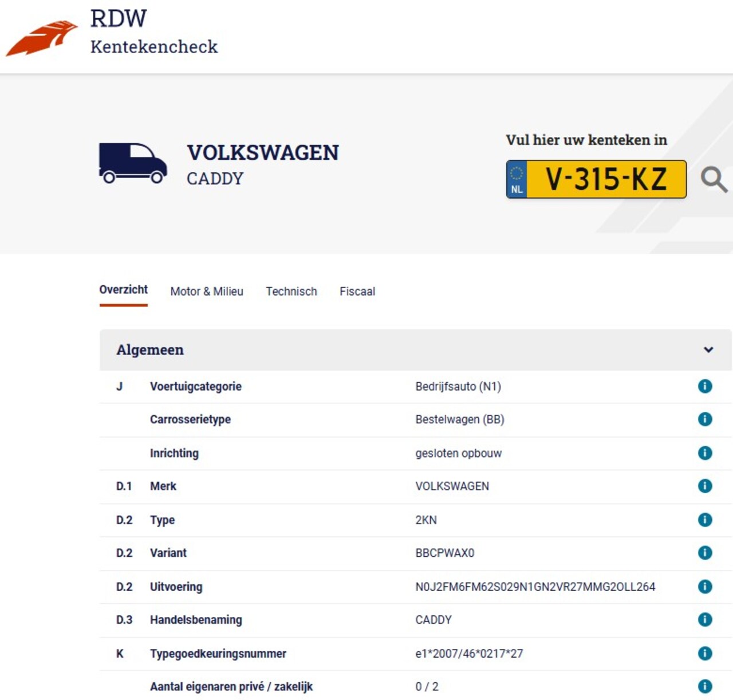733x700 pixels.
Task: Click value 'Bedrijfsauto (N1)'
Action: [458, 386]
